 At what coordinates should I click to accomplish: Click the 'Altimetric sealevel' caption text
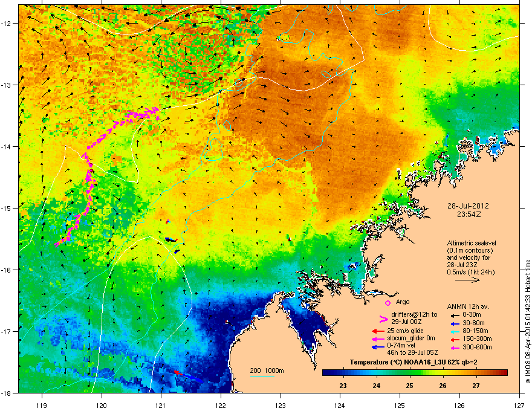[472, 243]
